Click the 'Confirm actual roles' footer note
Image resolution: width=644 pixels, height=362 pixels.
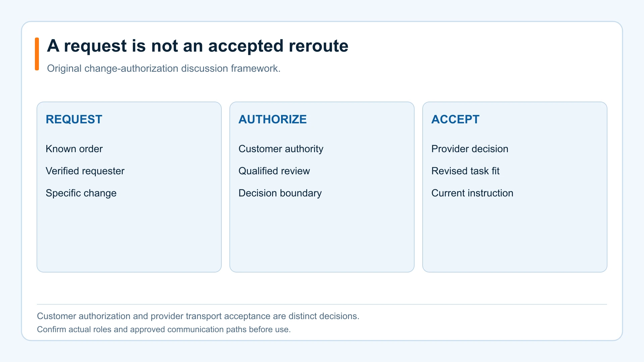pos(164,329)
